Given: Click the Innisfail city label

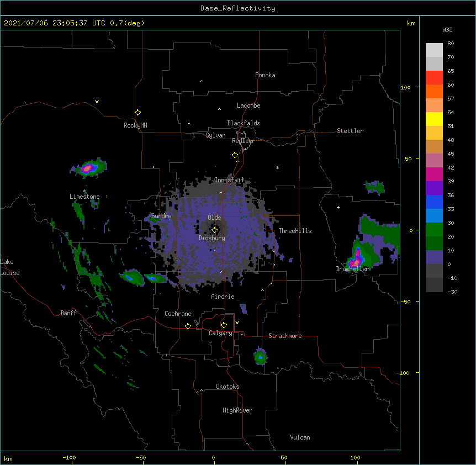Looking at the screenshot, I should (229, 180).
